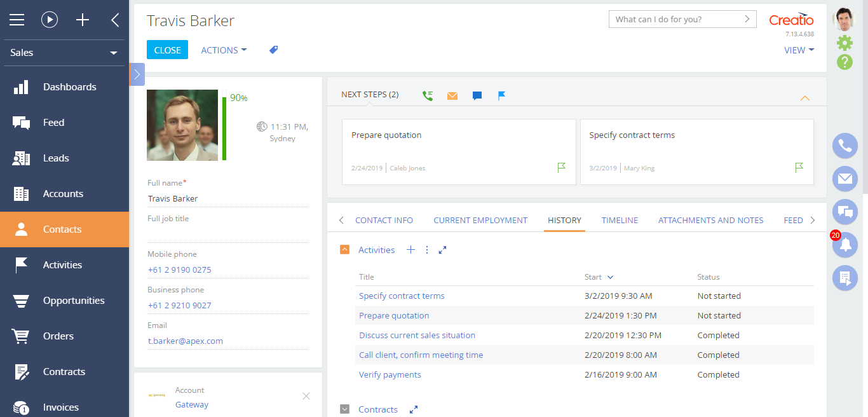
Task: Open the Actions dropdown menu
Action: click(x=224, y=50)
